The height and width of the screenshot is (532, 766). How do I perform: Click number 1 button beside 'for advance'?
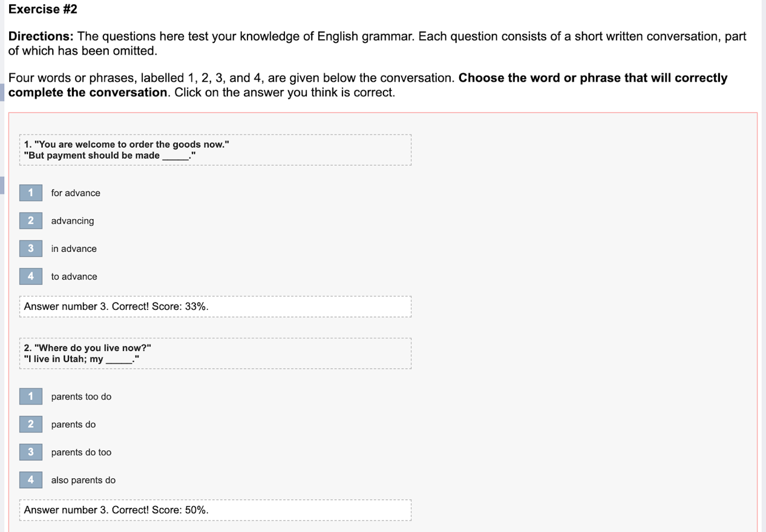point(31,193)
